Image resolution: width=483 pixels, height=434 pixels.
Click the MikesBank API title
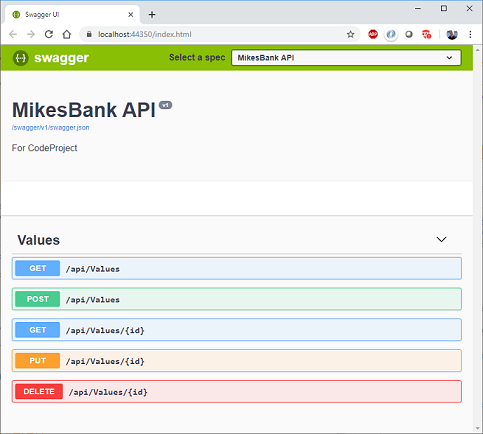(84, 110)
